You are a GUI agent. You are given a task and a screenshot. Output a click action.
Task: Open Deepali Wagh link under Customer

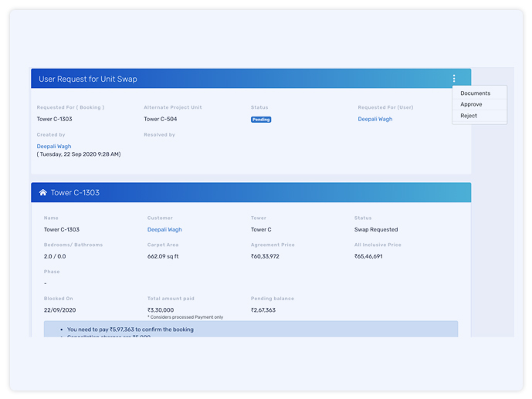(164, 229)
